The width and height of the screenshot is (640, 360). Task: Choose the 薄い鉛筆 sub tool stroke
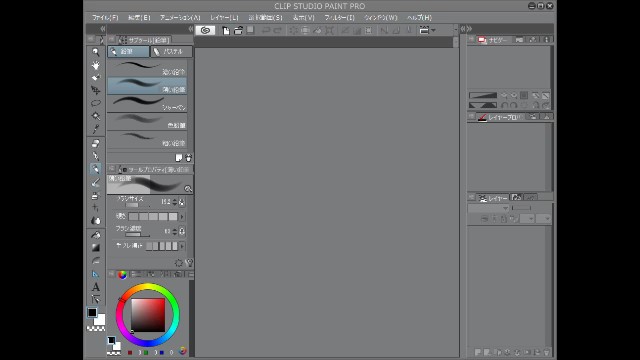147,86
